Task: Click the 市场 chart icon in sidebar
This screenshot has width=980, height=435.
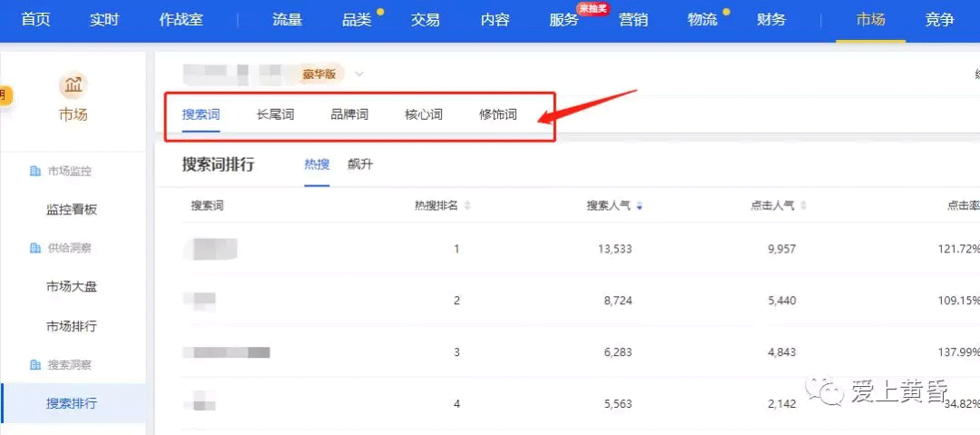Action: coord(73,85)
